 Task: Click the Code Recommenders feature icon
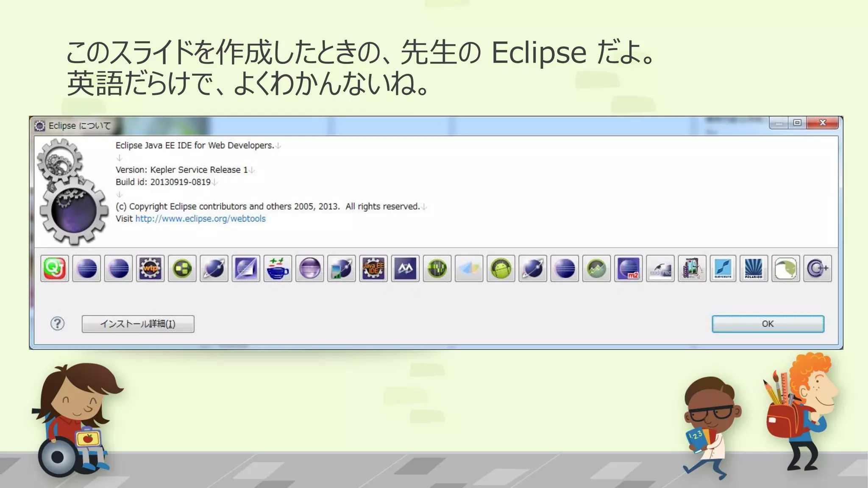[660, 268]
